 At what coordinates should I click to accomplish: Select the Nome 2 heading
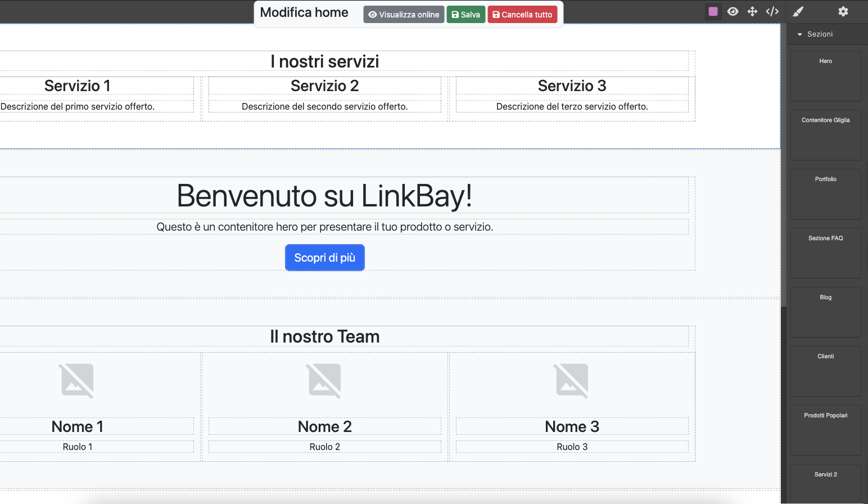click(325, 426)
